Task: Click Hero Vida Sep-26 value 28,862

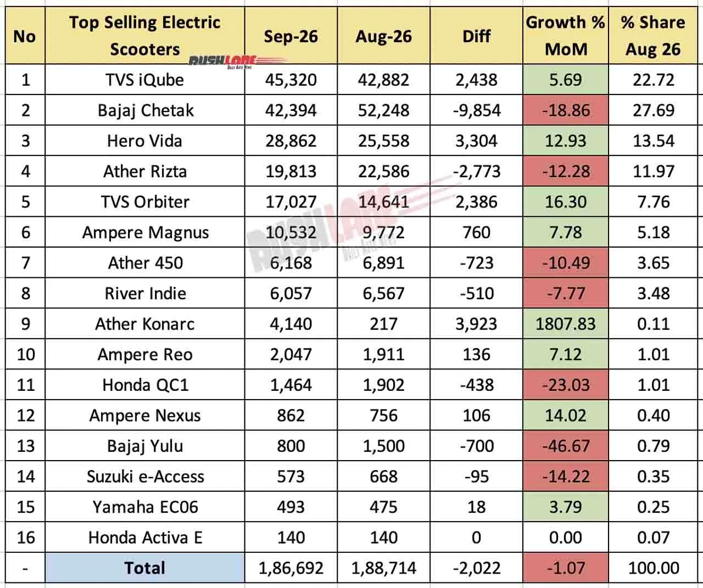Action: tap(291, 141)
